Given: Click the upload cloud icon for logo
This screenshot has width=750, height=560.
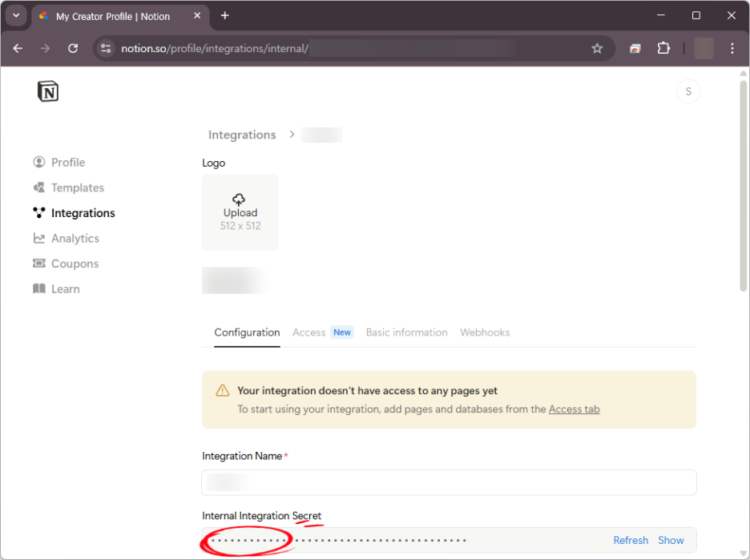Looking at the screenshot, I should [239, 199].
